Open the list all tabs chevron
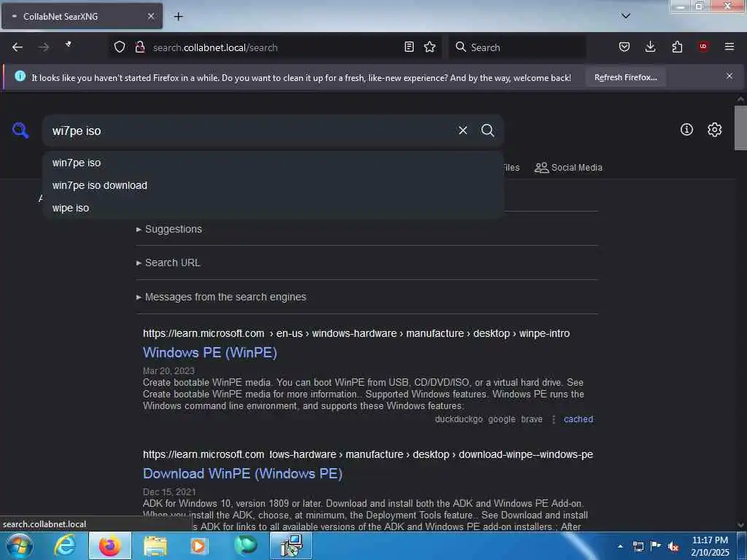Image resolution: width=747 pixels, height=560 pixels. pyautogui.click(x=625, y=16)
